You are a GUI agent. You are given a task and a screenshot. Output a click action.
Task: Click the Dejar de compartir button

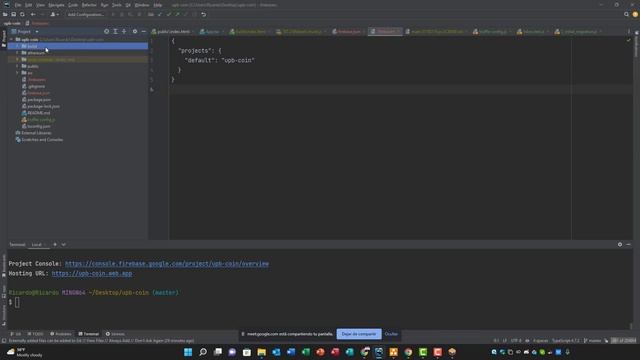[x=359, y=334]
